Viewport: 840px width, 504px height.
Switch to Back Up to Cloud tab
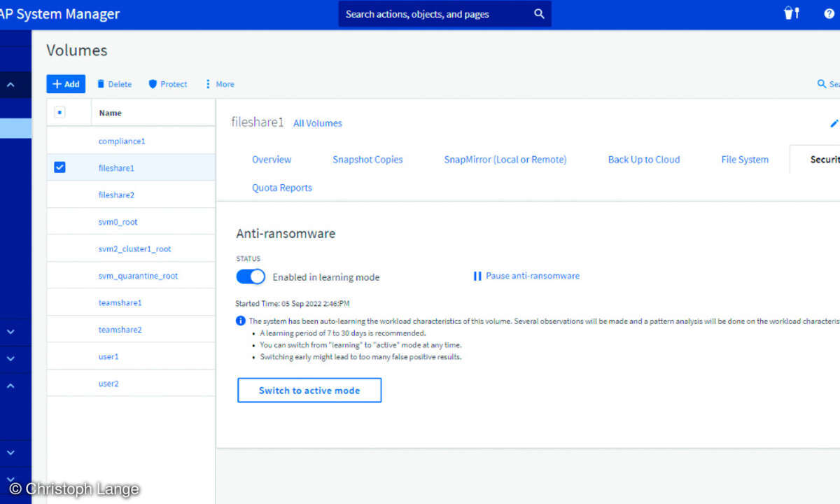click(644, 160)
